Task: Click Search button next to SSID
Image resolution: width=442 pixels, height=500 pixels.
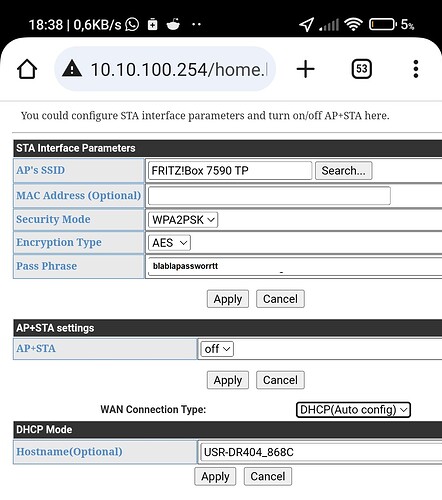Action: point(343,171)
